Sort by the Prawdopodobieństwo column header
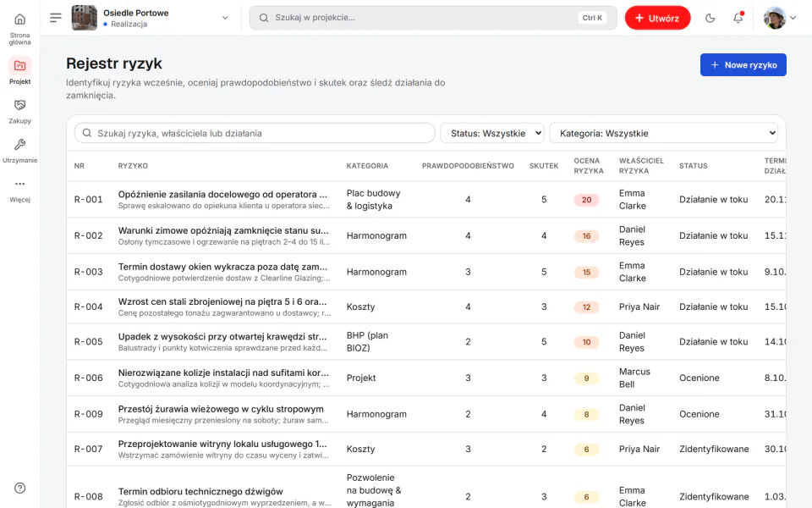 [468, 166]
